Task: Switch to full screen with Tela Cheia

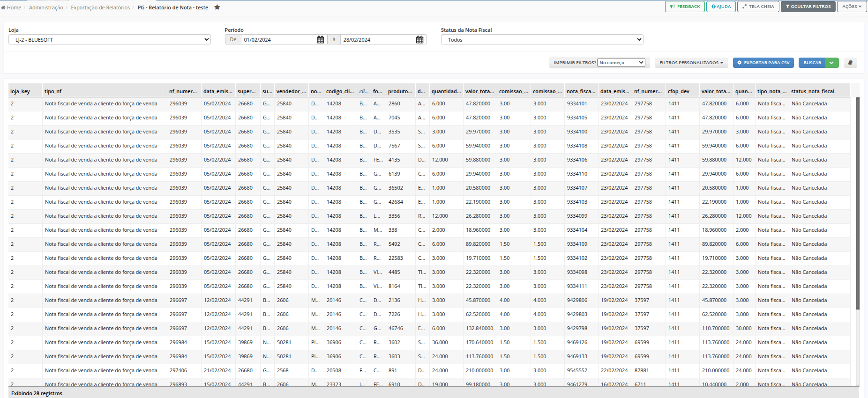Action: pos(758,7)
